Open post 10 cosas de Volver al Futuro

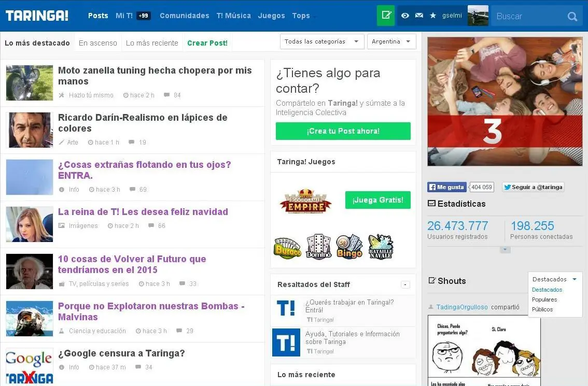click(x=132, y=264)
